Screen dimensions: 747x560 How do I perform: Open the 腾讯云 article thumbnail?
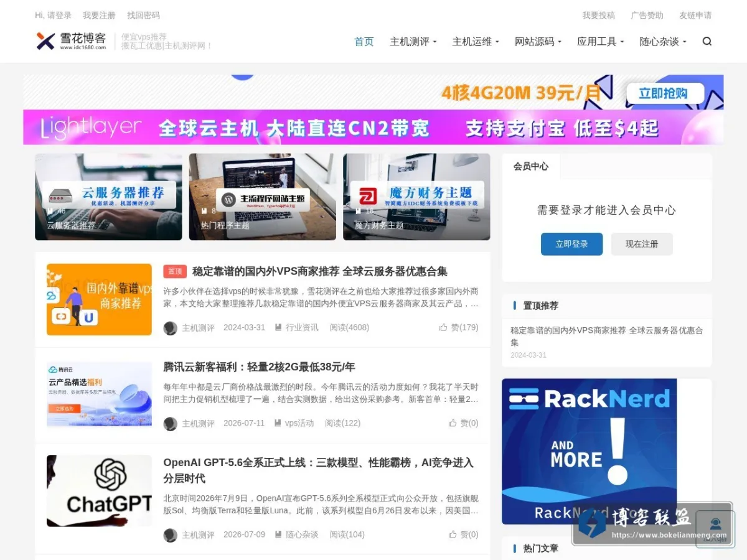(x=99, y=395)
